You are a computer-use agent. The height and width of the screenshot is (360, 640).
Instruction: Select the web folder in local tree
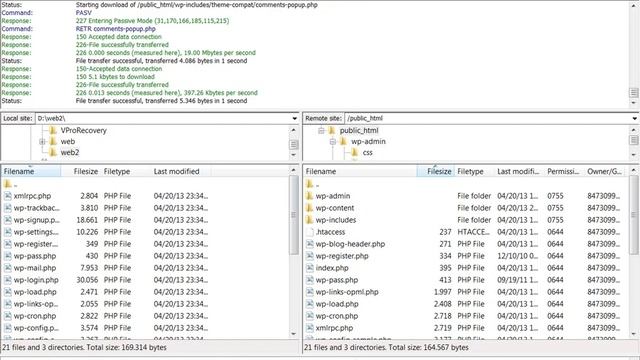tap(68, 142)
